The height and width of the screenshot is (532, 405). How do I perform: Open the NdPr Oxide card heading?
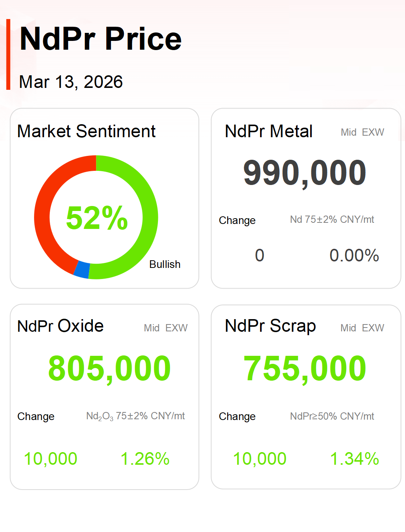[x=60, y=326]
